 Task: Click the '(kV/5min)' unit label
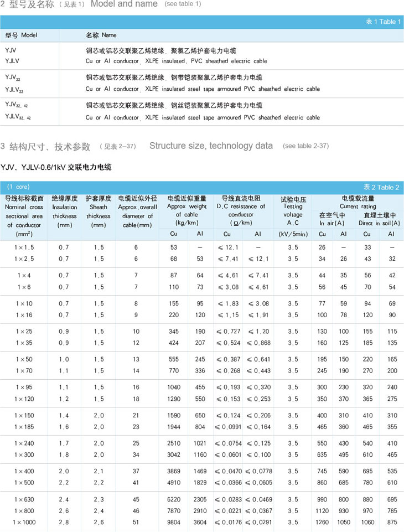click(x=293, y=234)
